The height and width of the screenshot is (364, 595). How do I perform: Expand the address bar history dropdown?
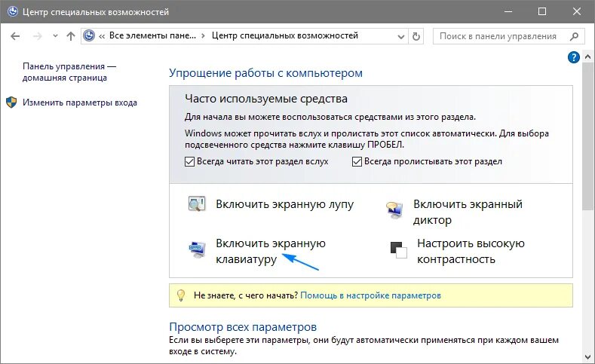click(400, 37)
